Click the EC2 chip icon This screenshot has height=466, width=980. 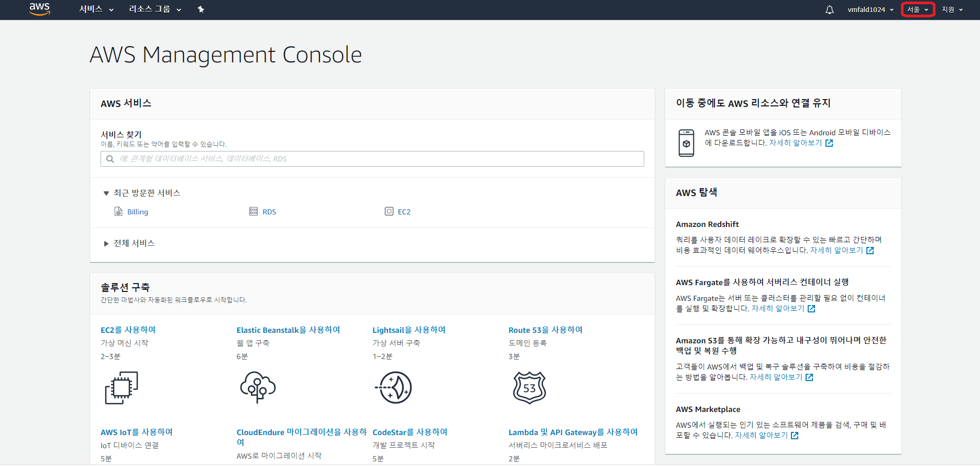coord(389,211)
